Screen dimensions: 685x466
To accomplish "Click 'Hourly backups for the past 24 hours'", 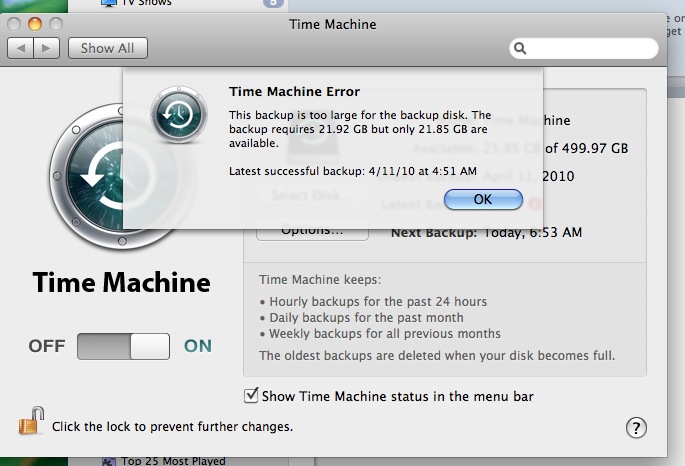I will (x=378, y=302).
